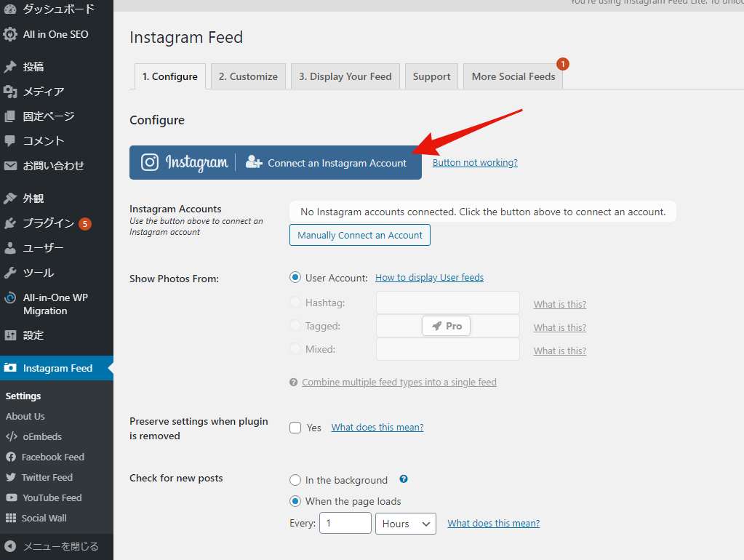Click What is this? next to Mixed
The image size is (744, 560).
560,351
